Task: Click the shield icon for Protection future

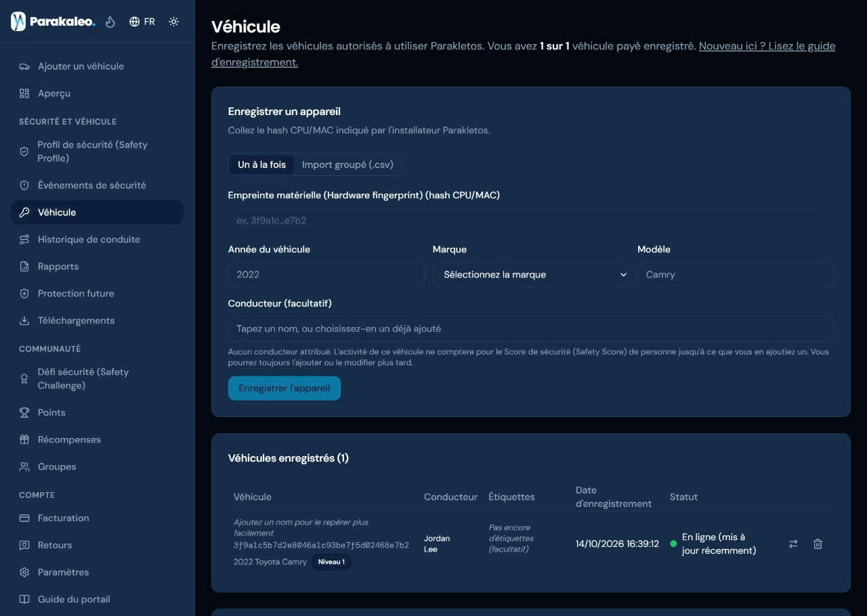Action: coord(24,294)
